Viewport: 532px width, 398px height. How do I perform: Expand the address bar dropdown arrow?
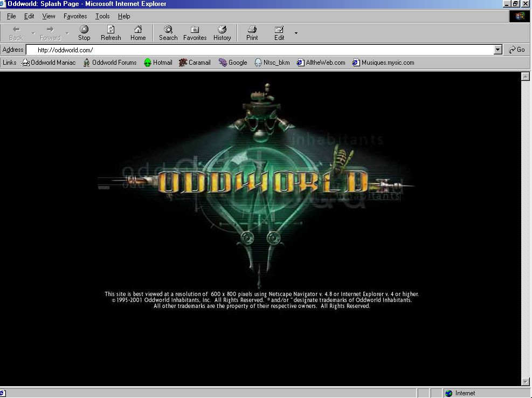click(498, 50)
